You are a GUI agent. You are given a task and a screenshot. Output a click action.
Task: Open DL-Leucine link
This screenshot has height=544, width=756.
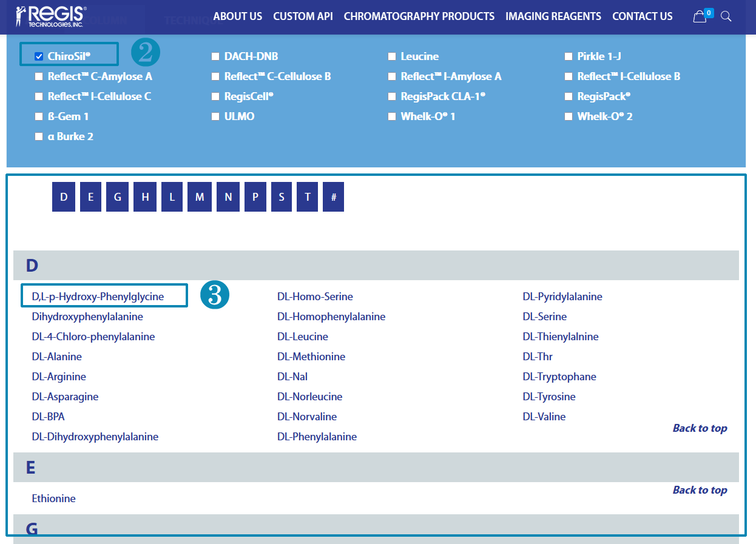pos(303,337)
